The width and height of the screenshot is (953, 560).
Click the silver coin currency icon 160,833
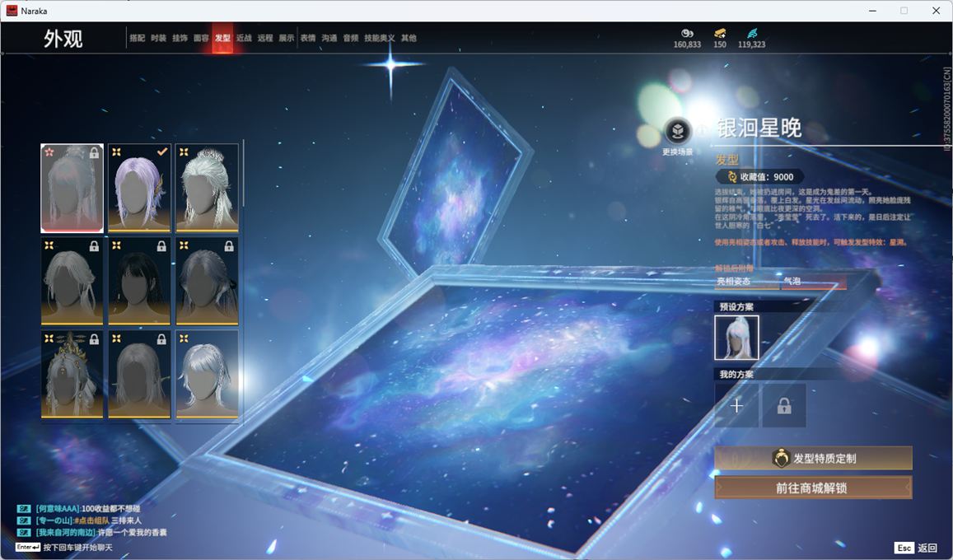point(687,33)
